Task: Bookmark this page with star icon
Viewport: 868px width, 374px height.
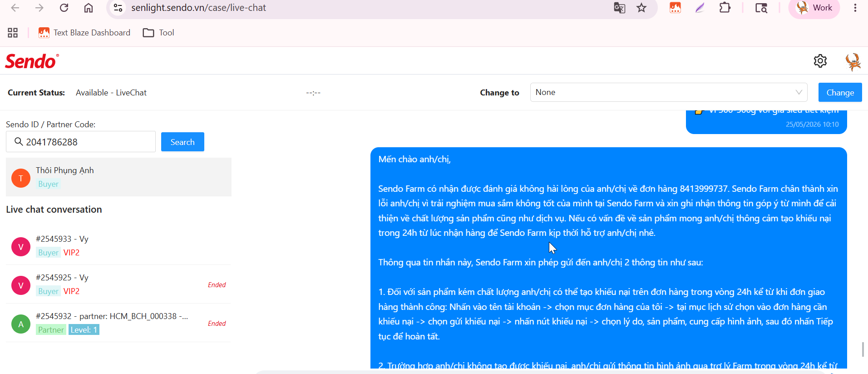Action: (641, 8)
